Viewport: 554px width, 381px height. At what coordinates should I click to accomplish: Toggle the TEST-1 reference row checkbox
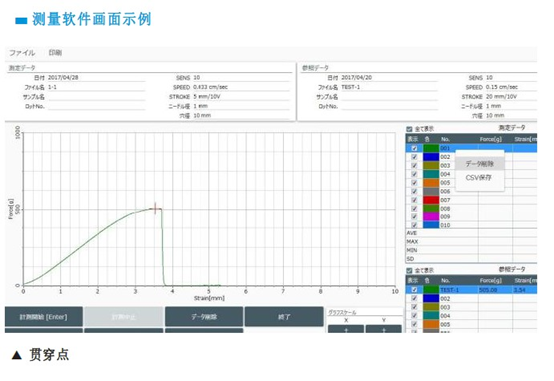tap(414, 290)
